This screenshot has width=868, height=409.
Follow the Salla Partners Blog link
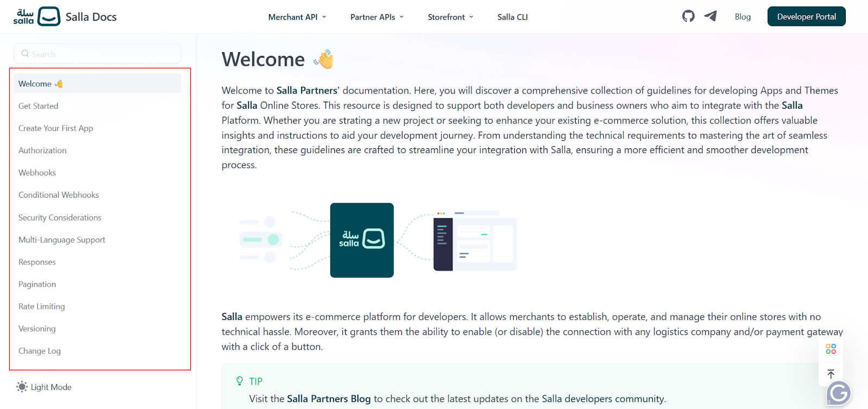point(329,399)
